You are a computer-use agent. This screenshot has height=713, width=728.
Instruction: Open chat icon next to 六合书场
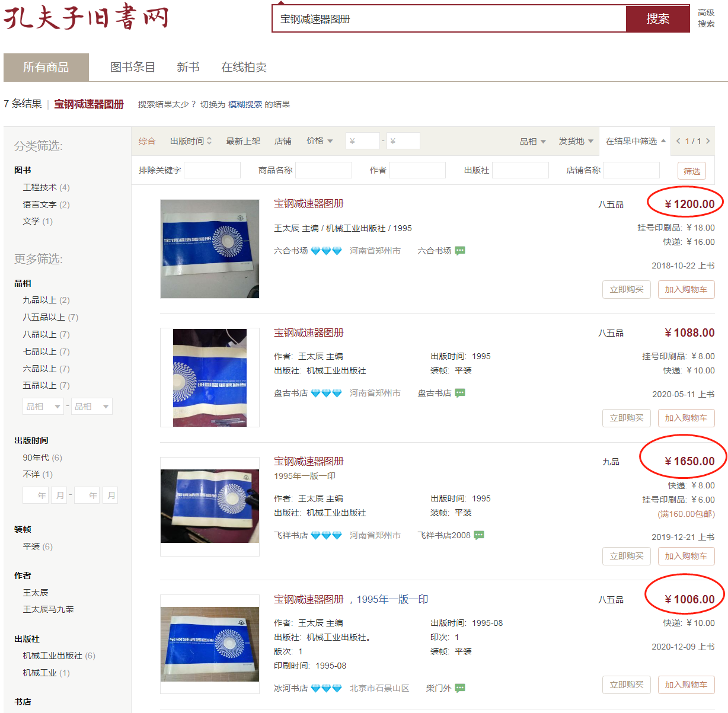tap(460, 251)
